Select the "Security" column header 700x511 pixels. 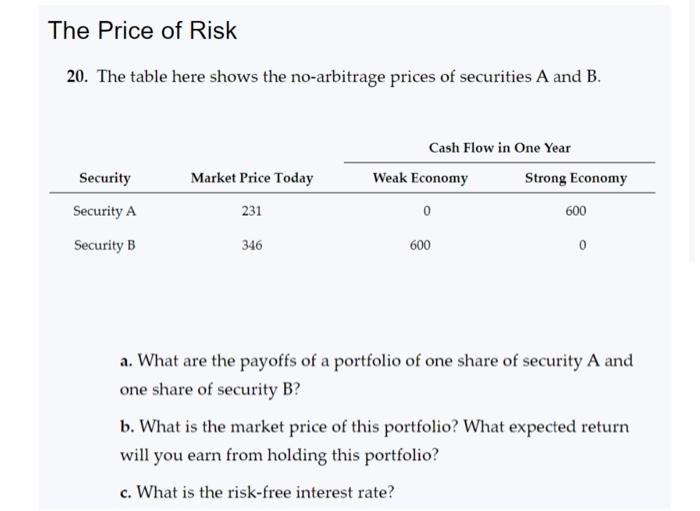[x=105, y=178]
